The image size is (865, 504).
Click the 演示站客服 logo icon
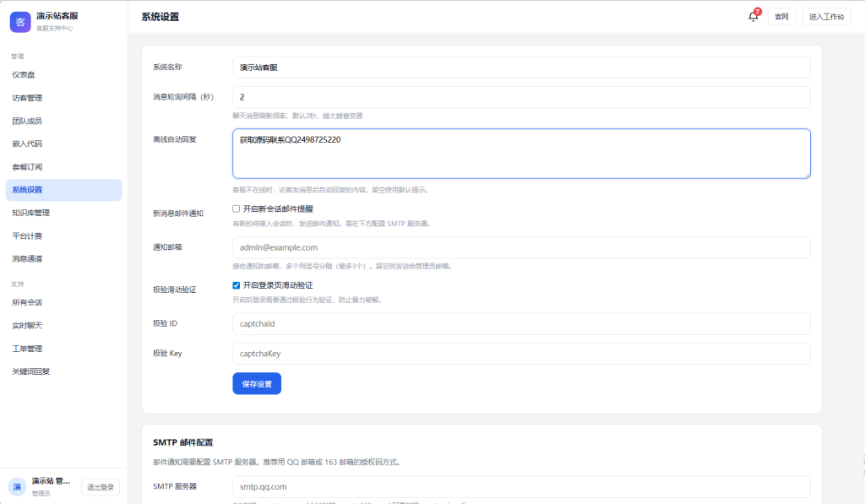pyautogui.click(x=20, y=22)
